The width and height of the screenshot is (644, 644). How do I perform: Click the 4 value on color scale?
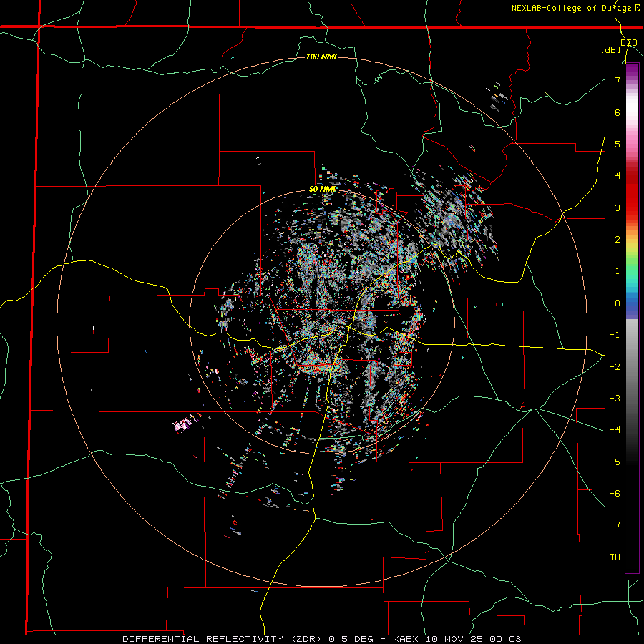pyautogui.click(x=618, y=176)
